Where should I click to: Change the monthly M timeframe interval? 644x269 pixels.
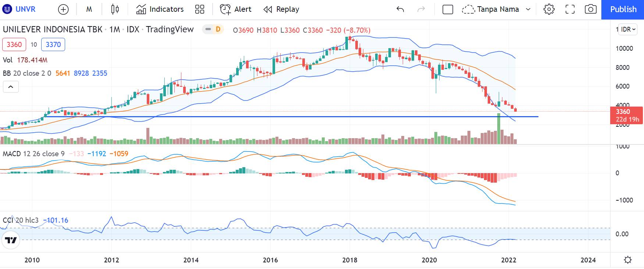click(89, 9)
